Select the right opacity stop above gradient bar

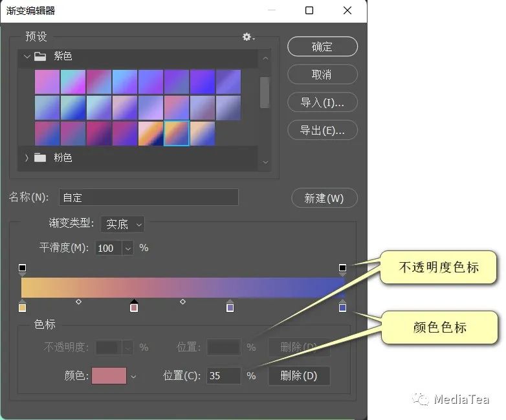tap(342, 269)
